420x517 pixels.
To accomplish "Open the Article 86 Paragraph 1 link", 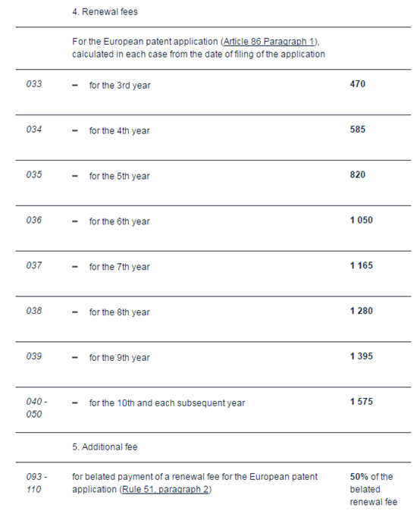I will pos(270,42).
